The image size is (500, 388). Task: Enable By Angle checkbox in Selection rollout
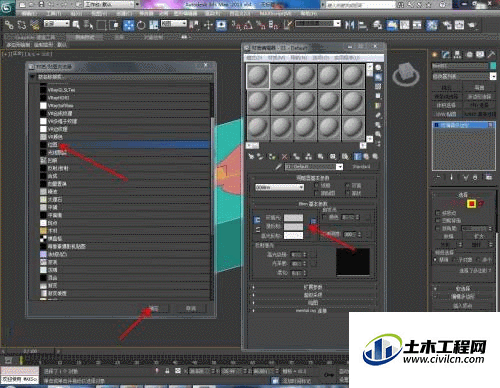click(x=438, y=228)
